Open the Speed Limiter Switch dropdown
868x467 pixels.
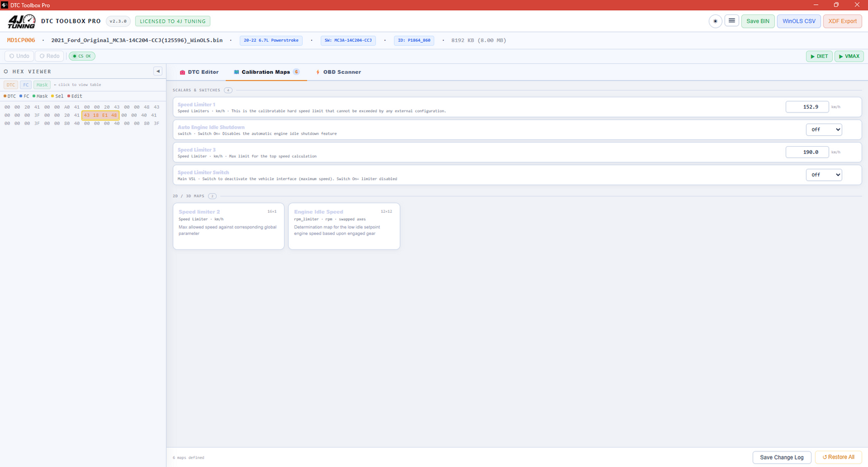(824, 175)
